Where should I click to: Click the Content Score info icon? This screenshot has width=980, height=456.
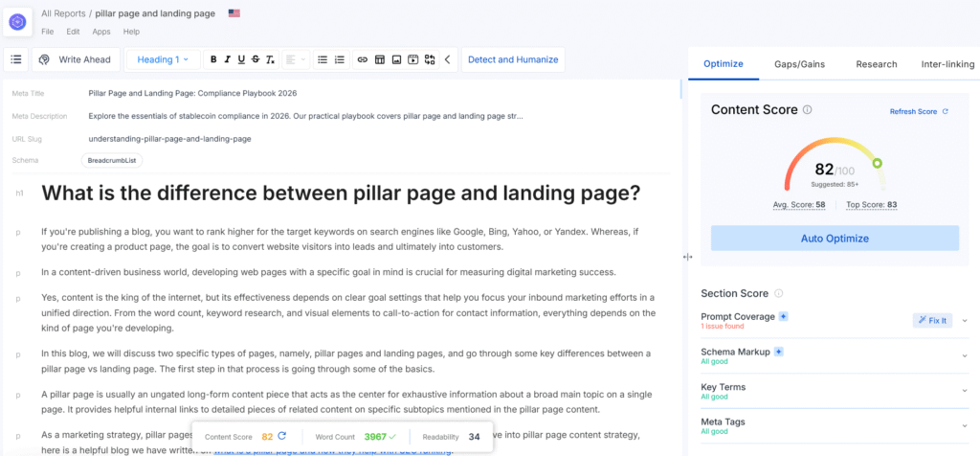pyautogui.click(x=808, y=110)
